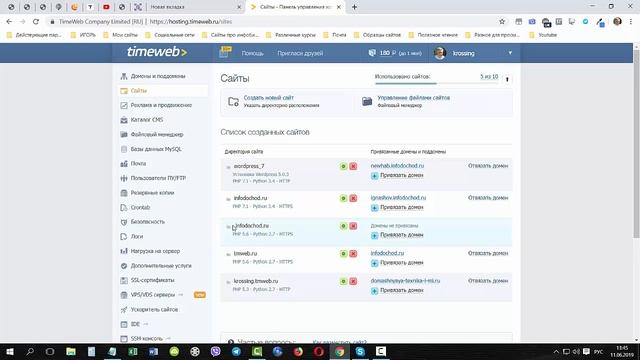Open Реклама и продвижение section
This screenshot has height=360, width=640.
click(x=161, y=105)
